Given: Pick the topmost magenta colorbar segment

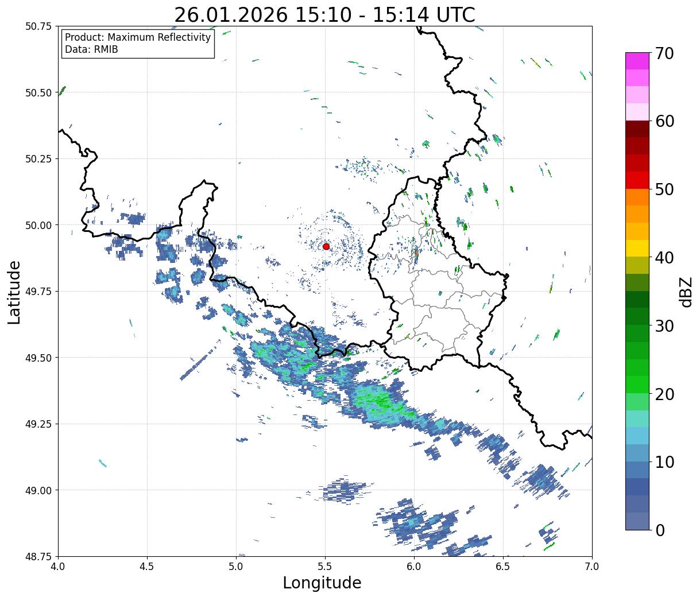Looking at the screenshot, I should coord(637,61).
